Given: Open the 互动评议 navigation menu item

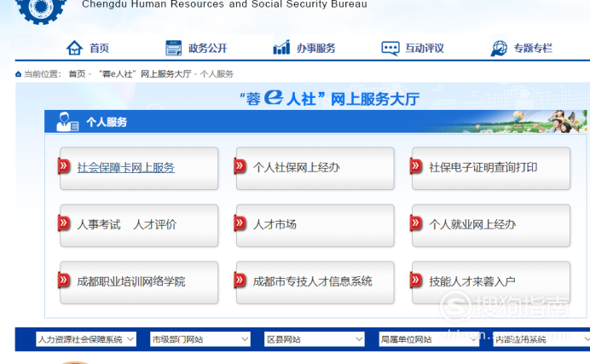Looking at the screenshot, I should [x=425, y=48].
